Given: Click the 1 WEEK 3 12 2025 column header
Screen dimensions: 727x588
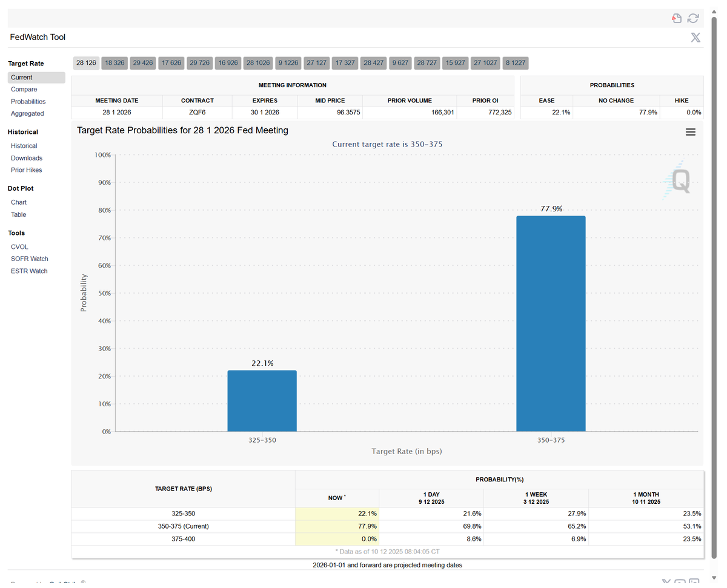Looking at the screenshot, I should click(536, 498).
